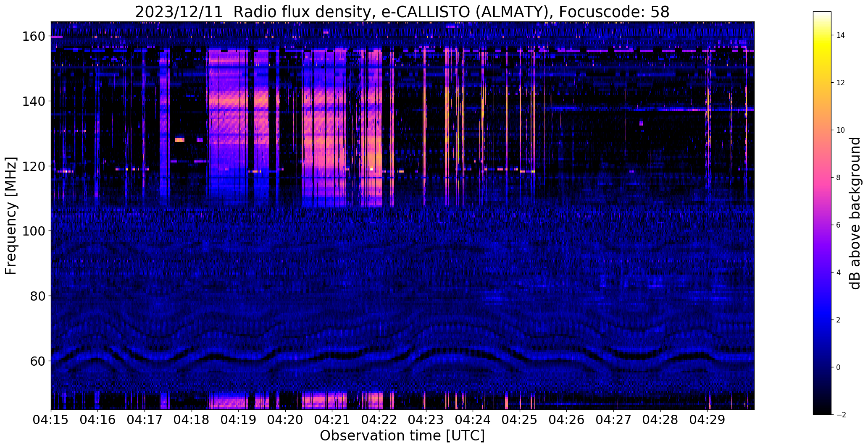Click the 'Observation time [UTC]' axis label
The width and height of the screenshot is (868, 448).
click(x=402, y=436)
